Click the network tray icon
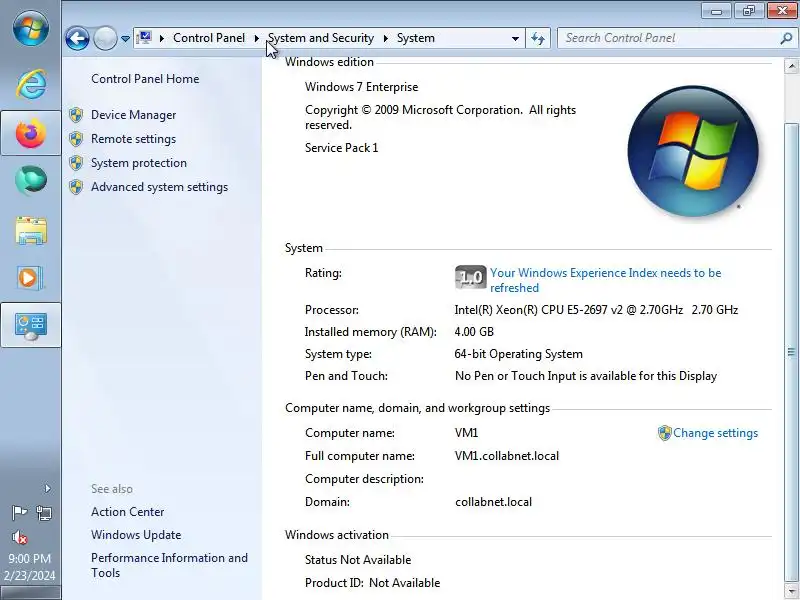The height and width of the screenshot is (600, 800). [44, 512]
